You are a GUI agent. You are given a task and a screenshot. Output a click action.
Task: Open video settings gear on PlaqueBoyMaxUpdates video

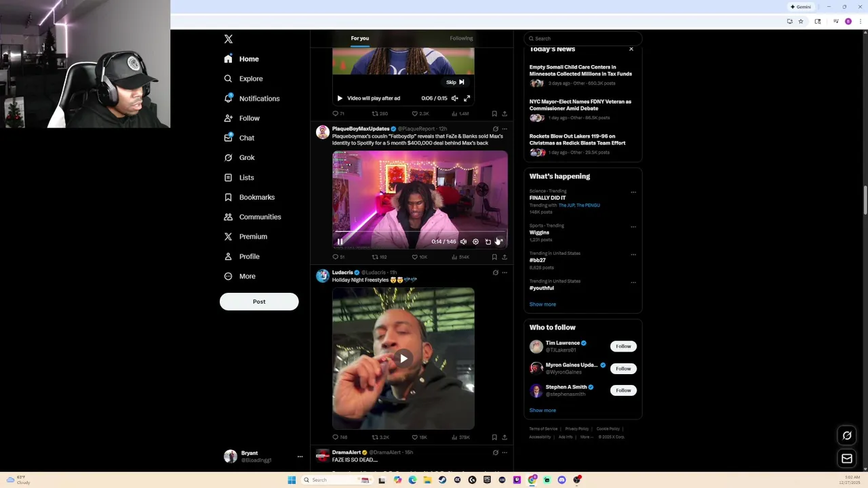(x=475, y=241)
